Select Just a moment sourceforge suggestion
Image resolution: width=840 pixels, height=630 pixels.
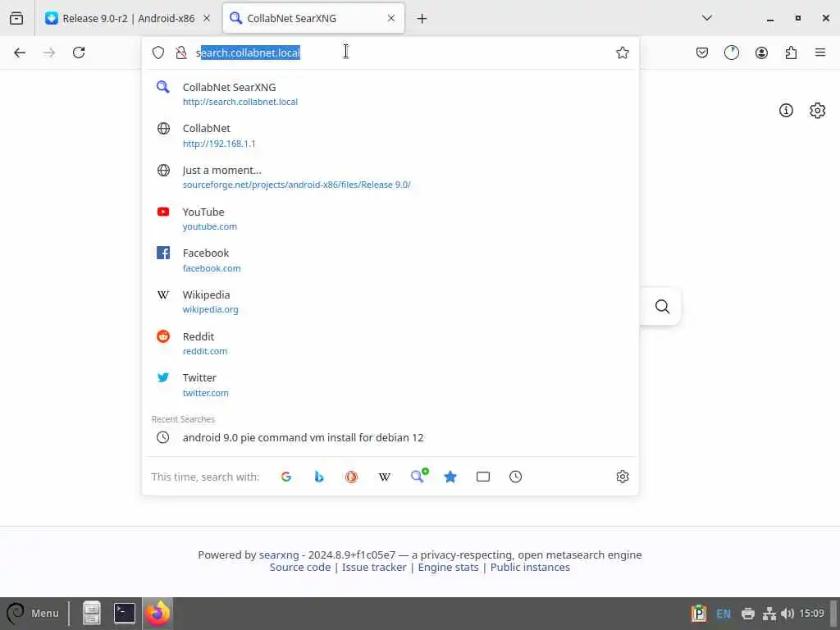[390, 177]
